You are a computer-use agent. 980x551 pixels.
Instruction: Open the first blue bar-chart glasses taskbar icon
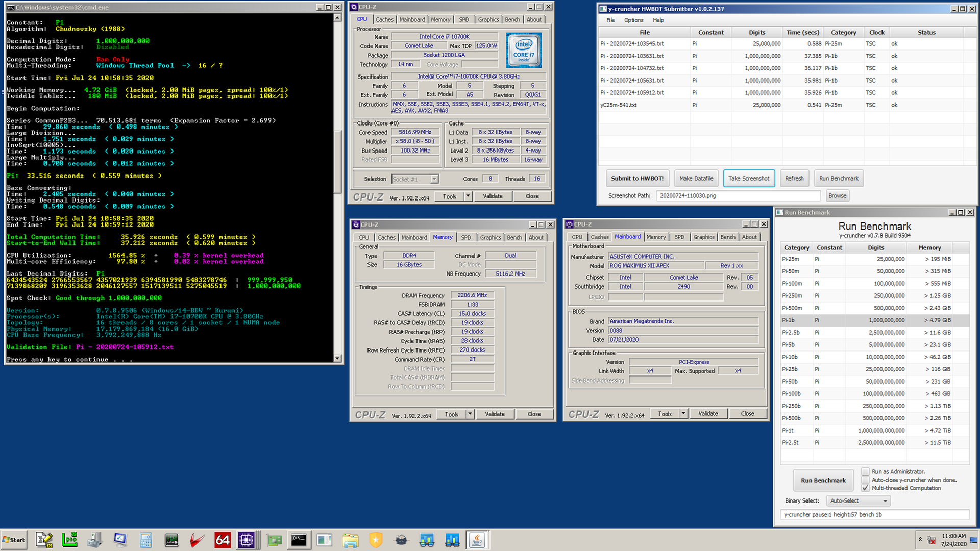point(427,540)
